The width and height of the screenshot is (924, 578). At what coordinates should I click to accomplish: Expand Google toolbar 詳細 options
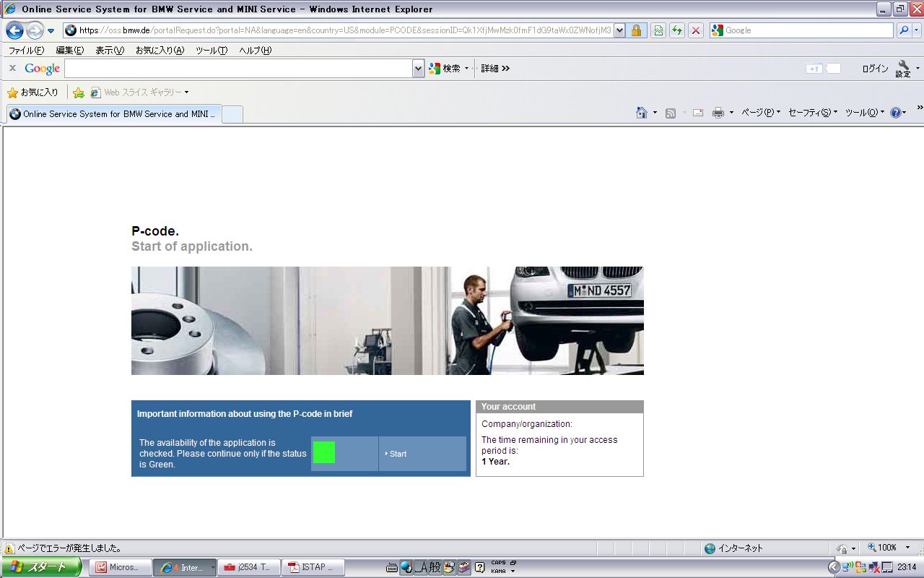click(495, 69)
